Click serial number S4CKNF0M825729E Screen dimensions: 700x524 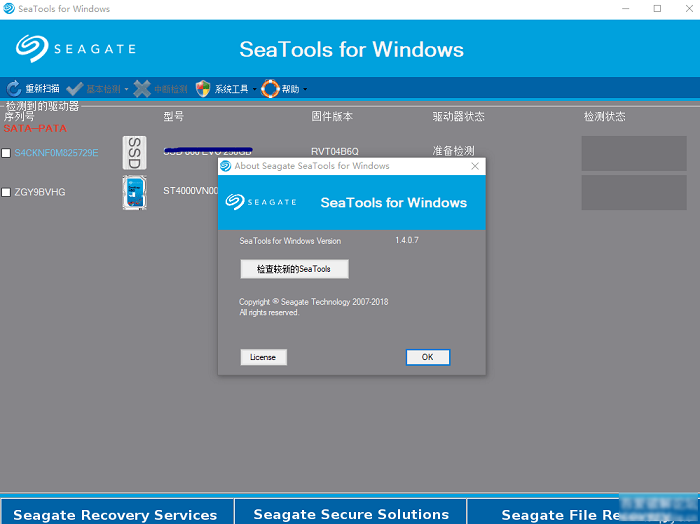57,153
